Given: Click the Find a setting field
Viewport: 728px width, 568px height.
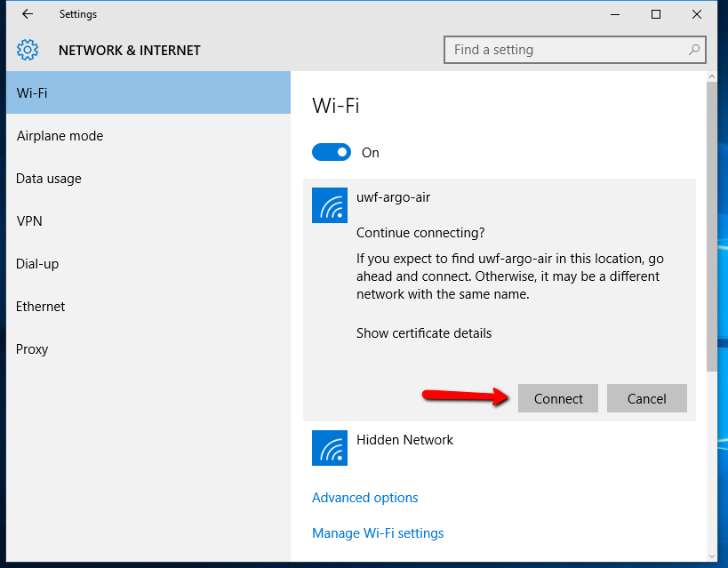Looking at the screenshot, I should tap(575, 50).
